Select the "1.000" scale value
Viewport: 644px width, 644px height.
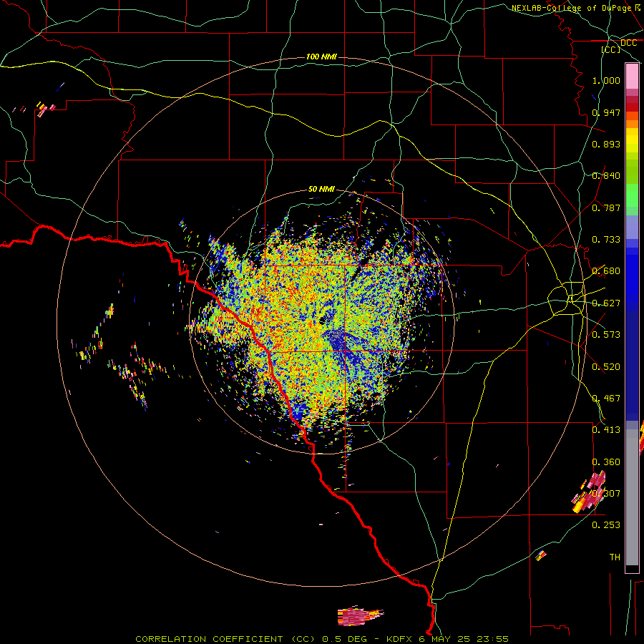(x=606, y=80)
